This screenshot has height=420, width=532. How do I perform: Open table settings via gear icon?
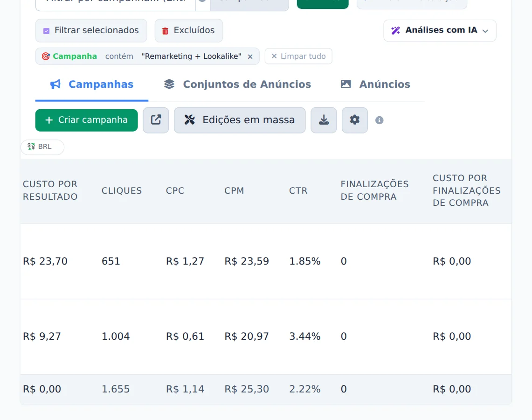pos(354,120)
